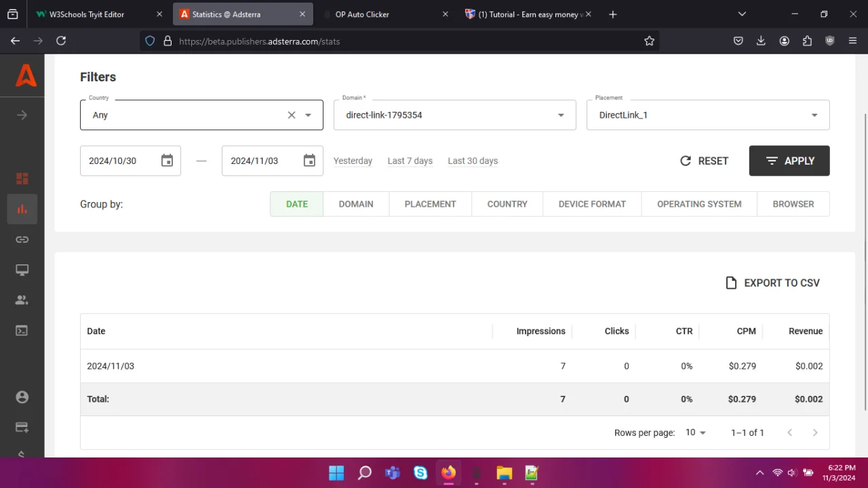
Task: Open taskbar Search magnifier
Action: point(365,472)
